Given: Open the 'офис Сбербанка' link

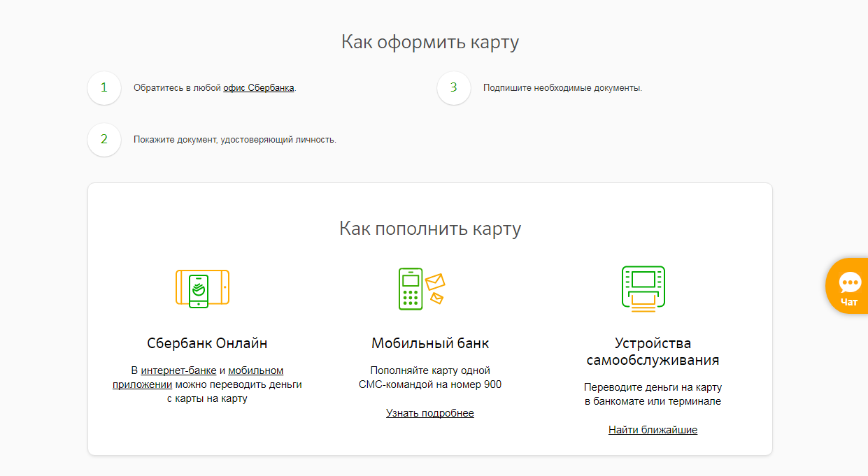Looking at the screenshot, I should click(x=259, y=88).
